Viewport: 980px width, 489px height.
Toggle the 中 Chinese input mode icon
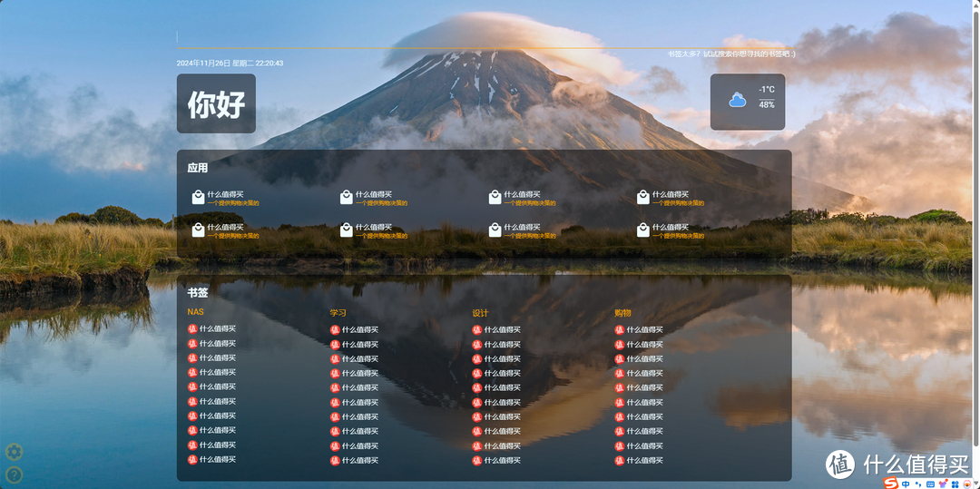(906, 484)
